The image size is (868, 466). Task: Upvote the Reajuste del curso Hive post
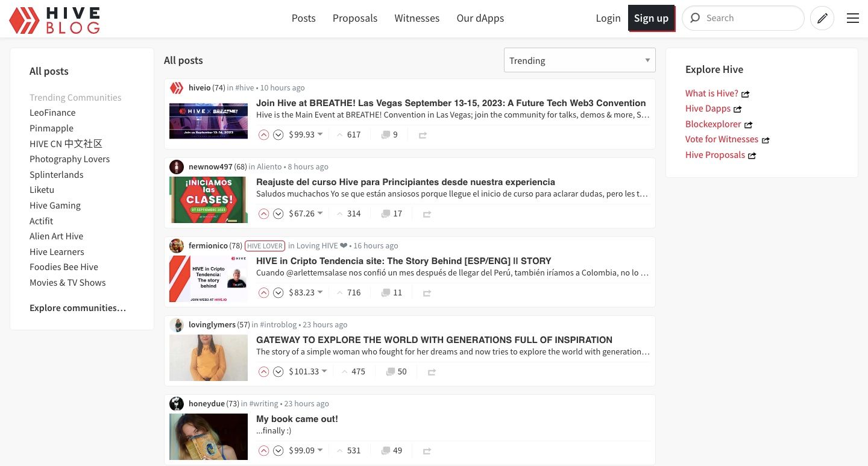(x=263, y=213)
